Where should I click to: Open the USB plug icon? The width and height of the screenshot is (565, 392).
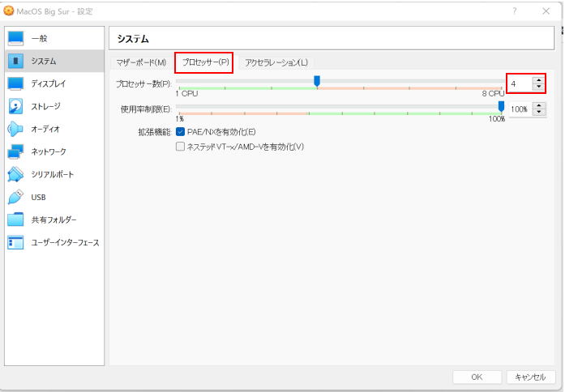coord(15,197)
